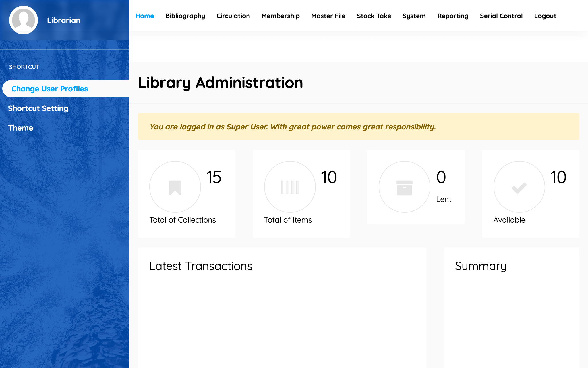
Task: Click the Logout link
Action: pos(545,16)
